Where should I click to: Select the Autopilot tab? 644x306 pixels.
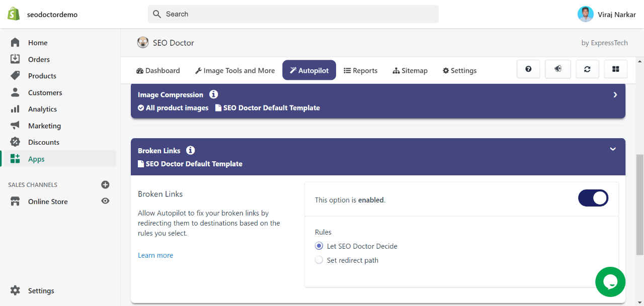coord(309,70)
